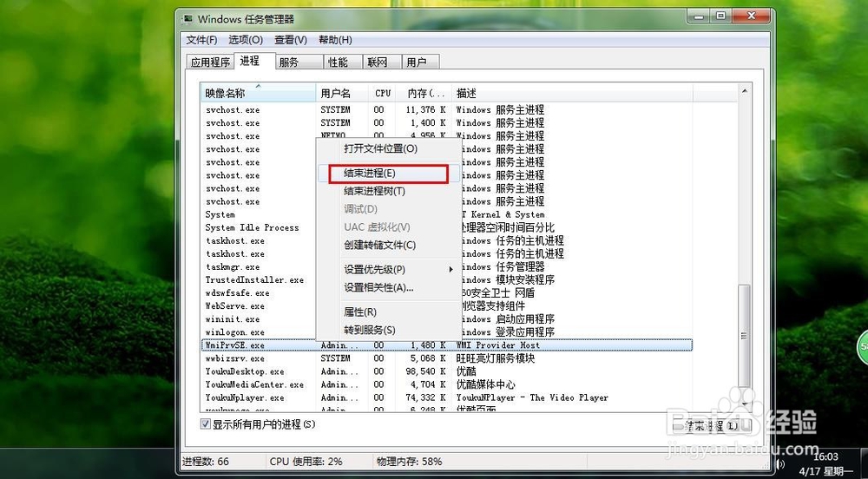This screenshot has width=868, height=479.
Task: Select the taskmgr.exe process row
Action: pos(233,267)
